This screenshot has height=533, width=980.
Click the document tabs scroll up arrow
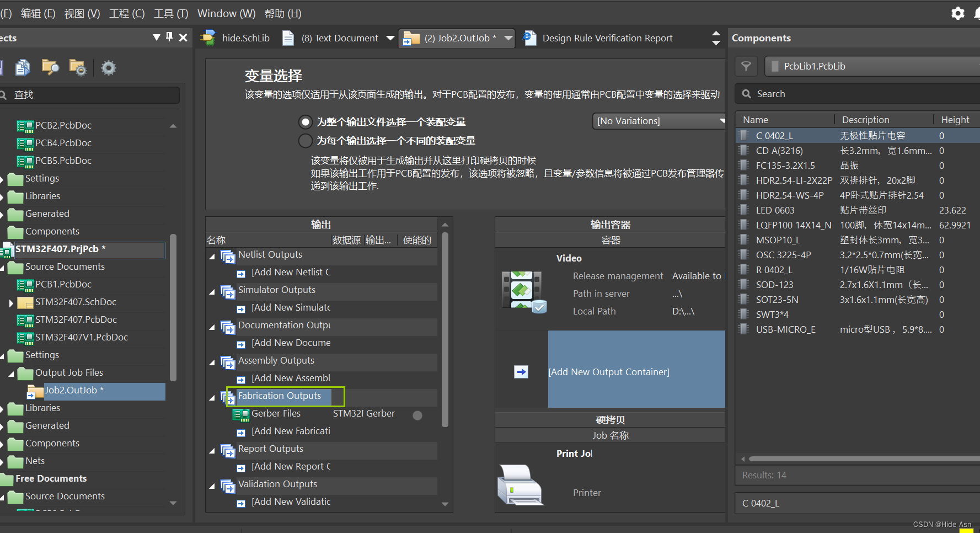(716, 33)
